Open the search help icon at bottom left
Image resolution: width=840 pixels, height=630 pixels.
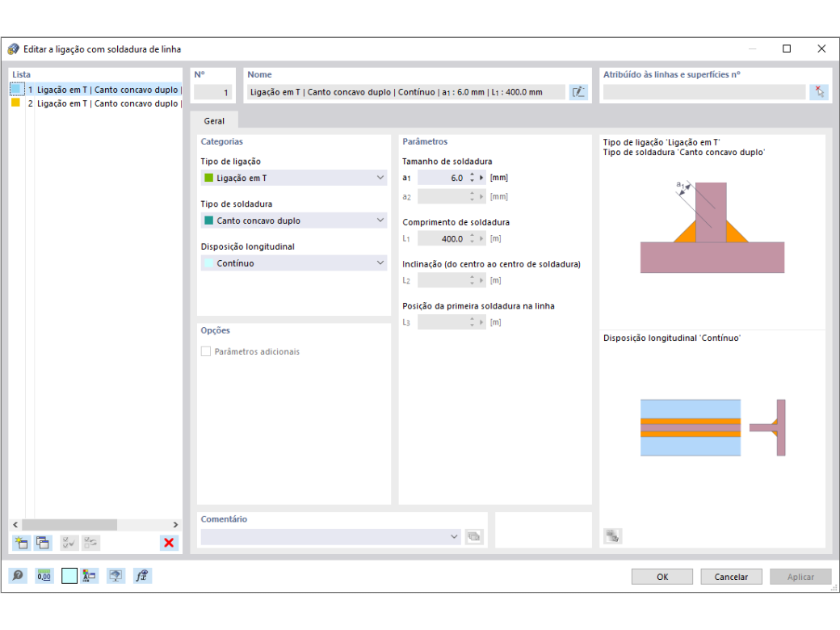pos(18,576)
